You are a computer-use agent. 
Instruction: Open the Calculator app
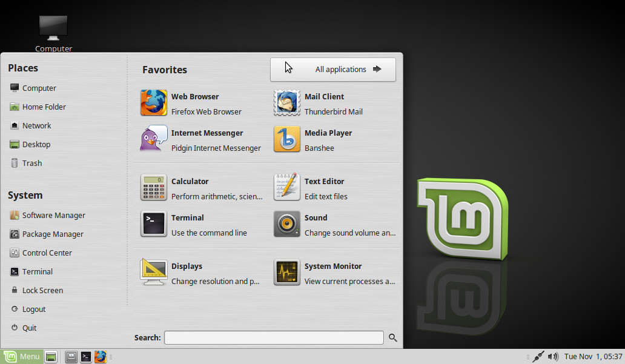point(154,188)
